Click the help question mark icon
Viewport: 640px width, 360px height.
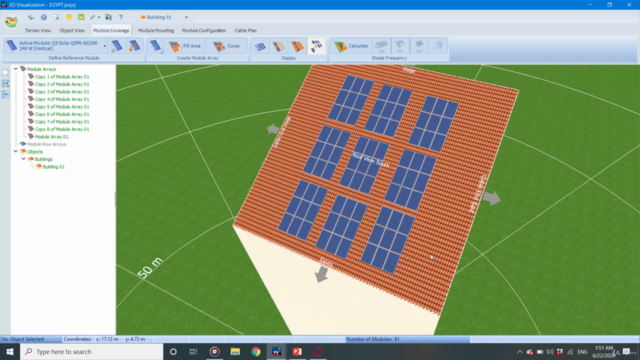tap(121, 17)
